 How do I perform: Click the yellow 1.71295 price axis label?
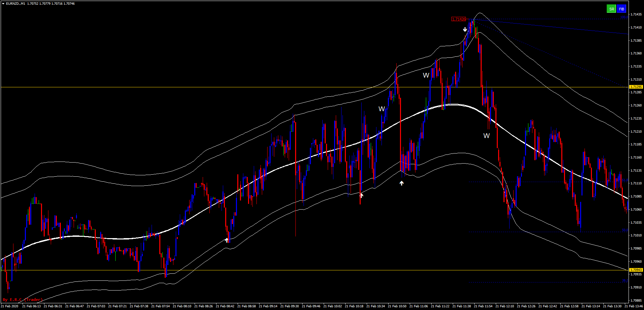pos(636,87)
